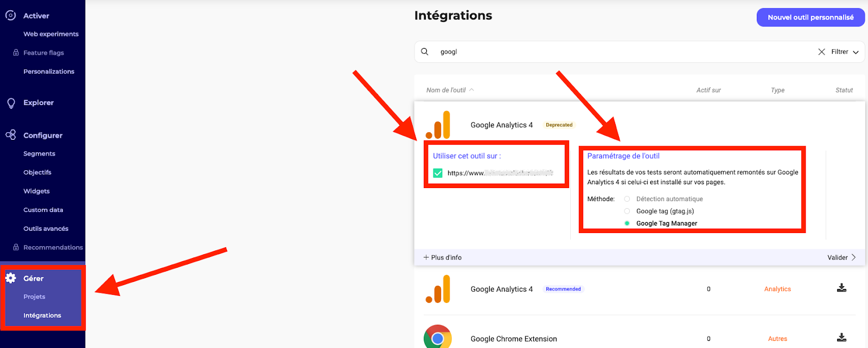Select Google Tag Manager method

(x=627, y=223)
